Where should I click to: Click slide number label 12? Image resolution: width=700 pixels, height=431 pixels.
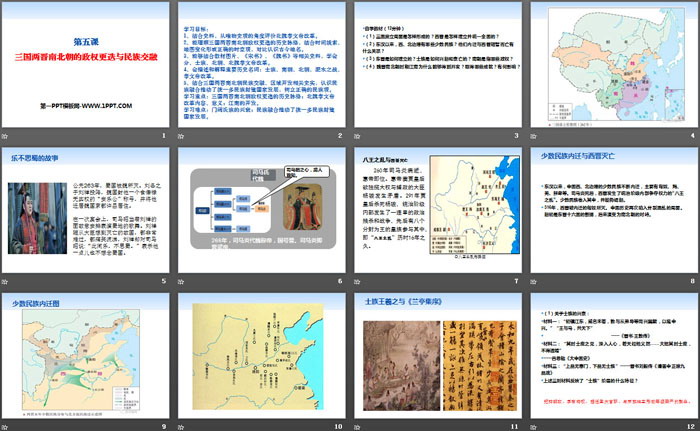point(691,427)
